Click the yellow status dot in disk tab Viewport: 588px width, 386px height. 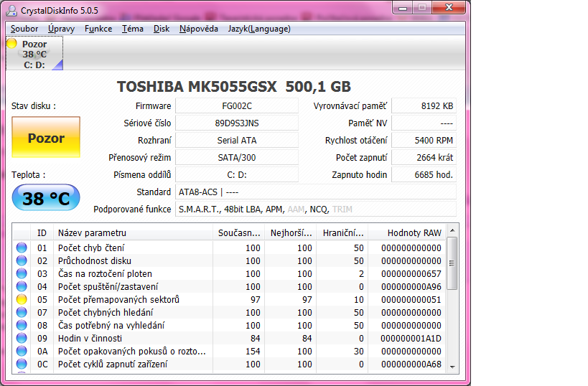click(x=12, y=44)
